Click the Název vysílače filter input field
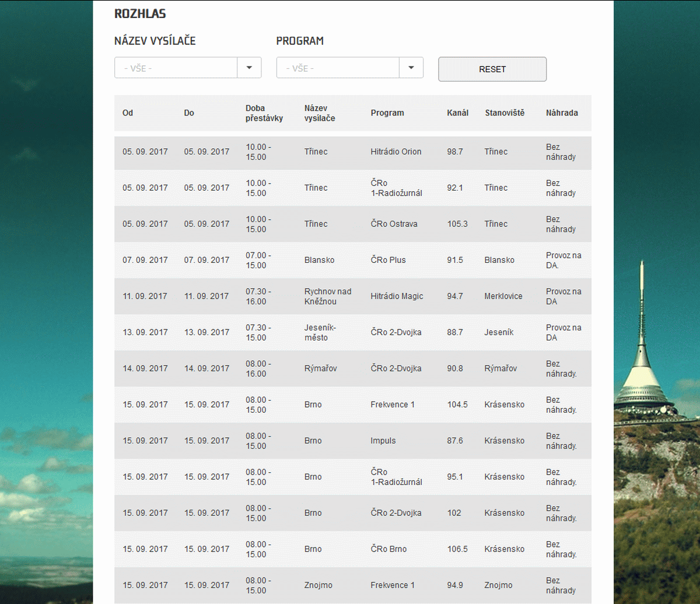This screenshot has height=604, width=700. pos(176,68)
